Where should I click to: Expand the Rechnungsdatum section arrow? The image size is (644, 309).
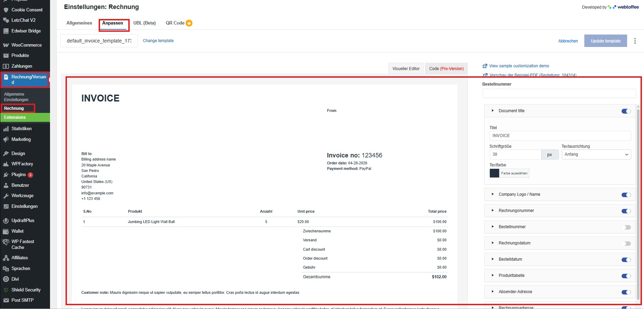coord(493,243)
